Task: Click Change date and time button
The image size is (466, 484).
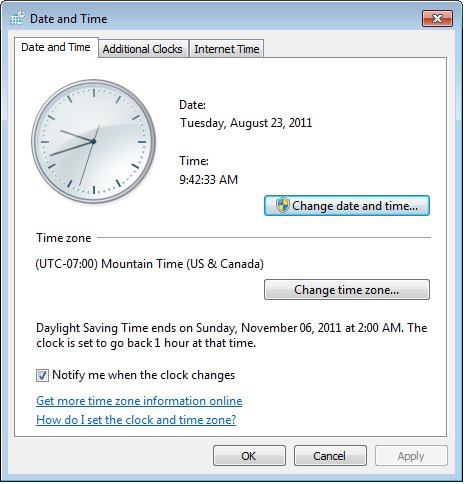Action: point(348,206)
